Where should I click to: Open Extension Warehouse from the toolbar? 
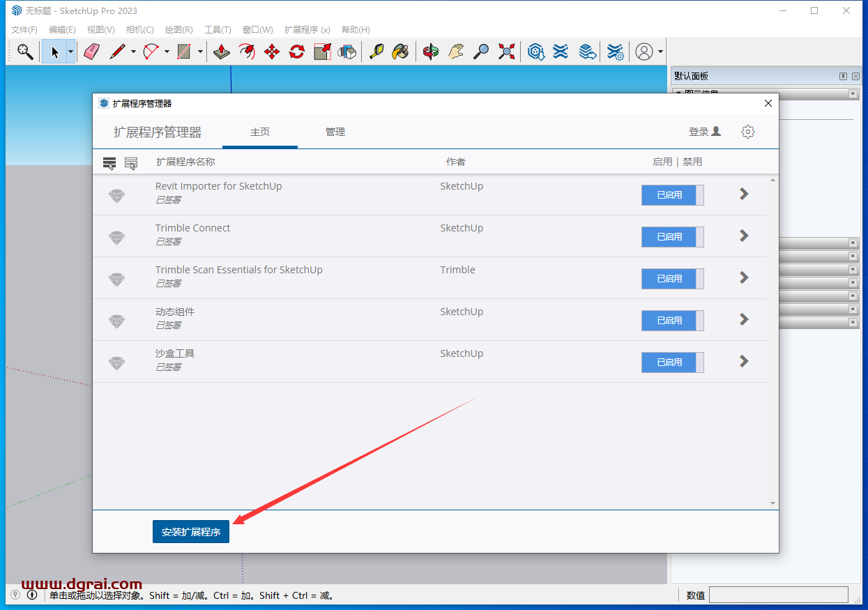pyautogui.click(x=561, y=52)
